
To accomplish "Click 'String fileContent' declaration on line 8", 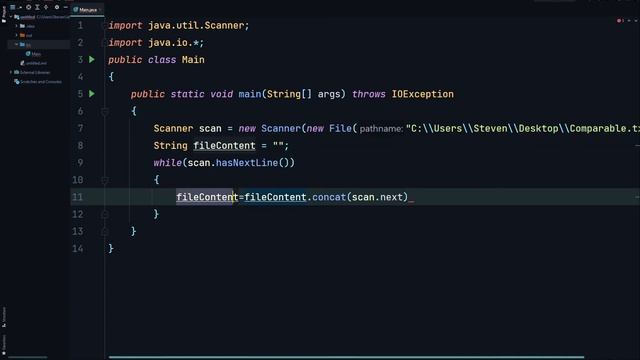I will coord(204,145).
